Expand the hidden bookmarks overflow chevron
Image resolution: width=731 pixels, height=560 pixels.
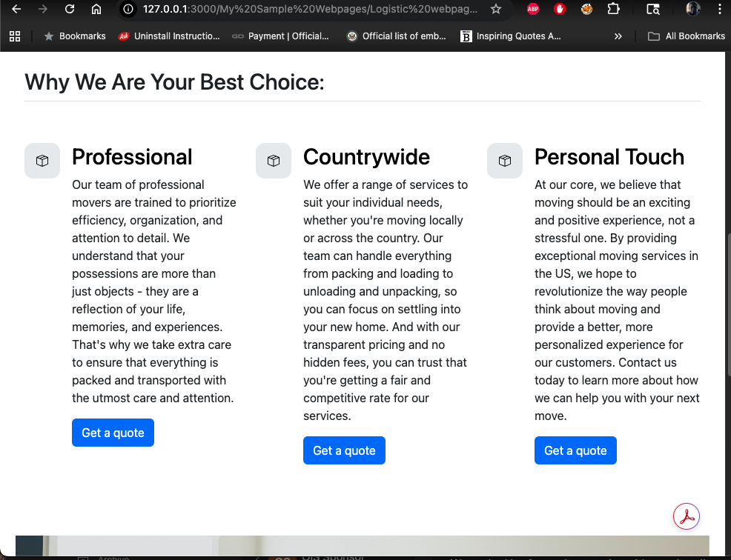[x=618, y=36]
